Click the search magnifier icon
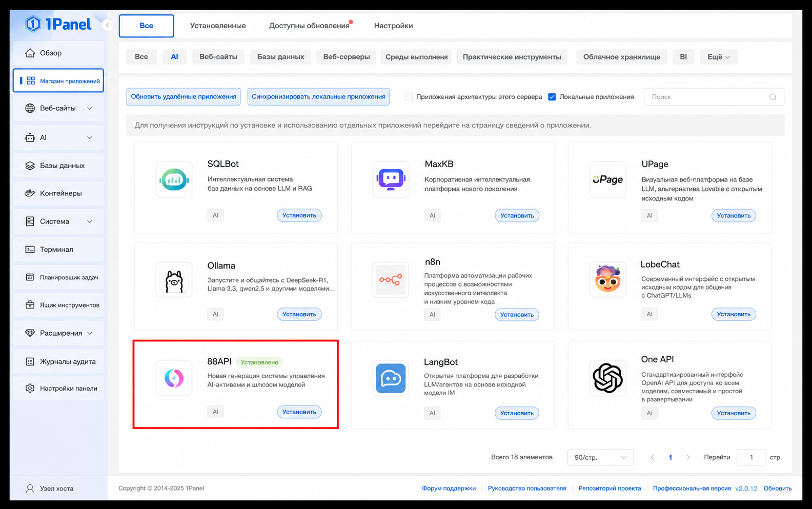 (x=773, y=97)
